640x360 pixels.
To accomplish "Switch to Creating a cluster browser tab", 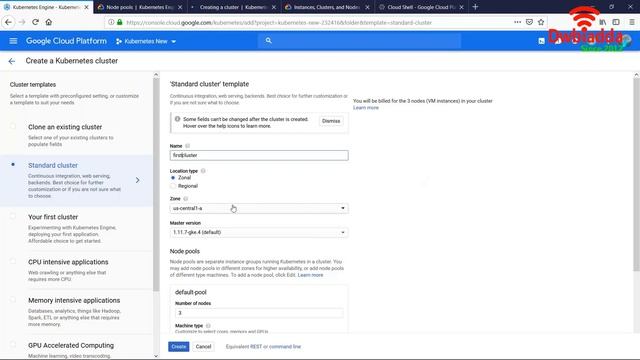I will point(233,7).
